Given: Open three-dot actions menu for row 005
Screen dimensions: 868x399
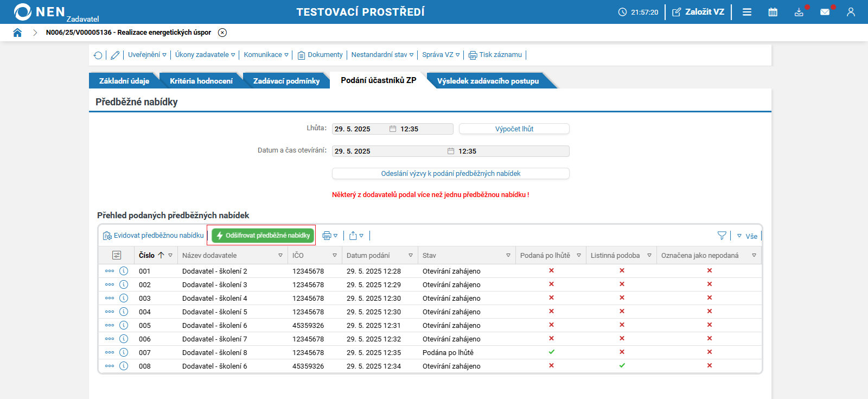Looking at the screenshot, I should (x=110, y=325).
